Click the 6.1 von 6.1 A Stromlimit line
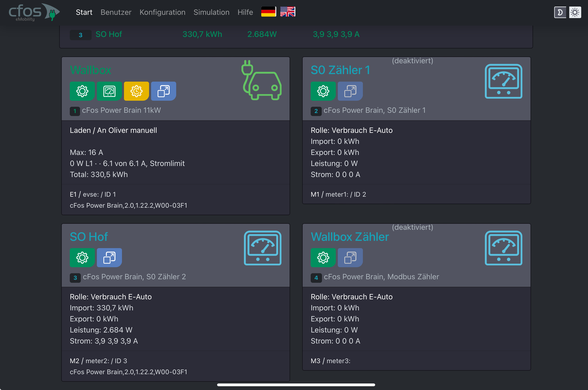 (x=127, y=163)
